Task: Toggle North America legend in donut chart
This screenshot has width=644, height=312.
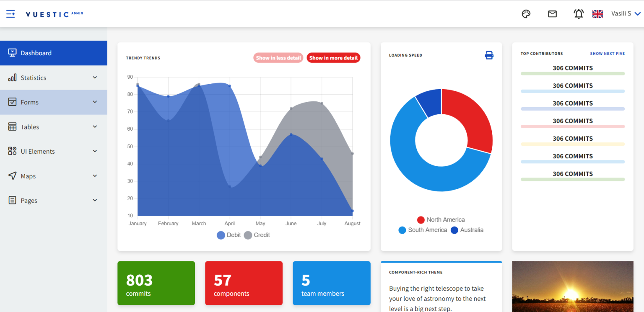Action: 441,220
